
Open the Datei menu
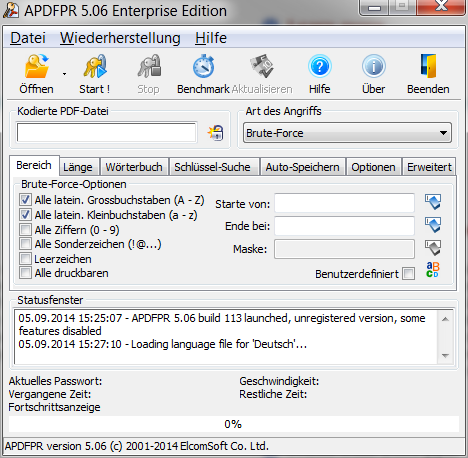click(28, 38)
